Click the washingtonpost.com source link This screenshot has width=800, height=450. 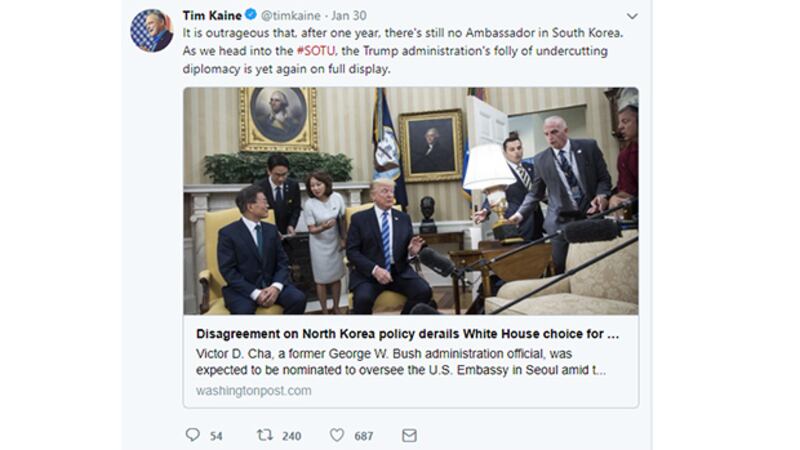[254, 390]
